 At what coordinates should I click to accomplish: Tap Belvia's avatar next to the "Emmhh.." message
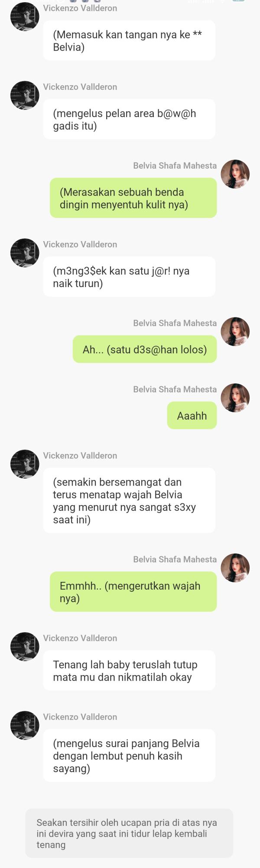235,568
